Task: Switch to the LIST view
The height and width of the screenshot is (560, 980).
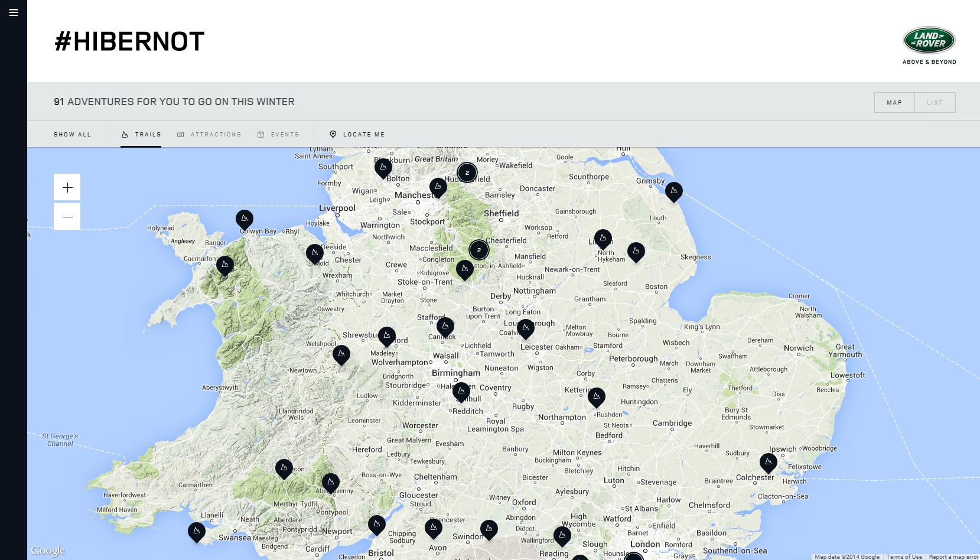Action: tap(935, 102)
